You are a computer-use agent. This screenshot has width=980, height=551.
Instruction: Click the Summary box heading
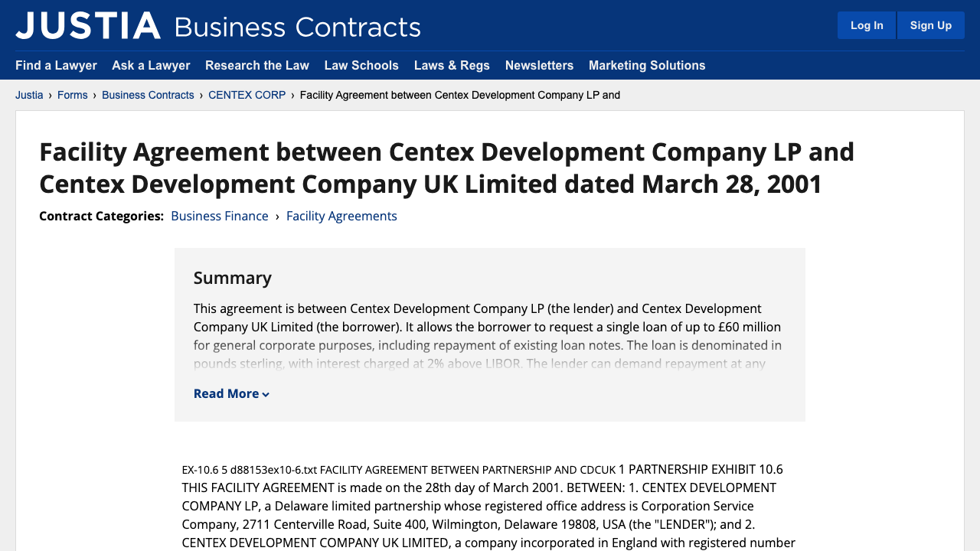point(233,278)
